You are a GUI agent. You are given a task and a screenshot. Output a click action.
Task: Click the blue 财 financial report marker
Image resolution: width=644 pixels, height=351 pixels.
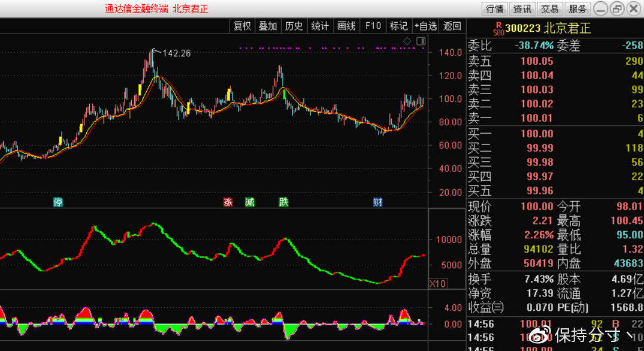[x=377, y=202]
